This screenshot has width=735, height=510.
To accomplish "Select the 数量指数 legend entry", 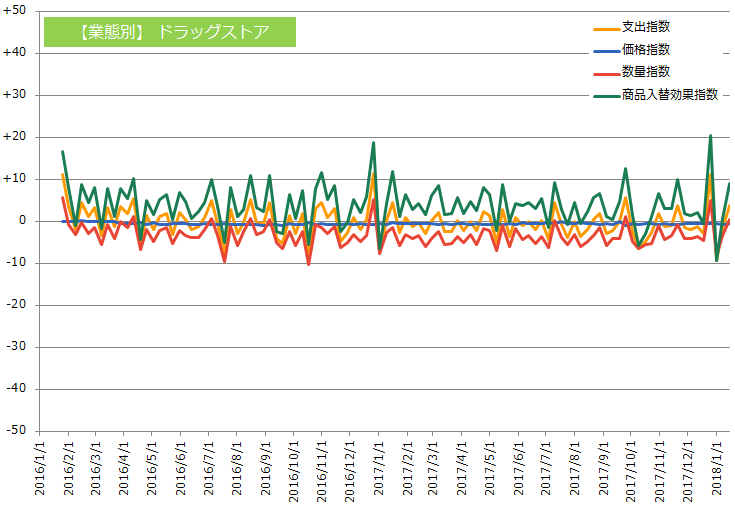I will (x=632, y=72).
